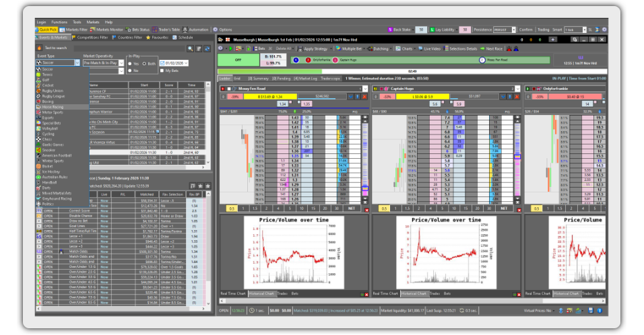Open the Functions menu

pos(59,22)
